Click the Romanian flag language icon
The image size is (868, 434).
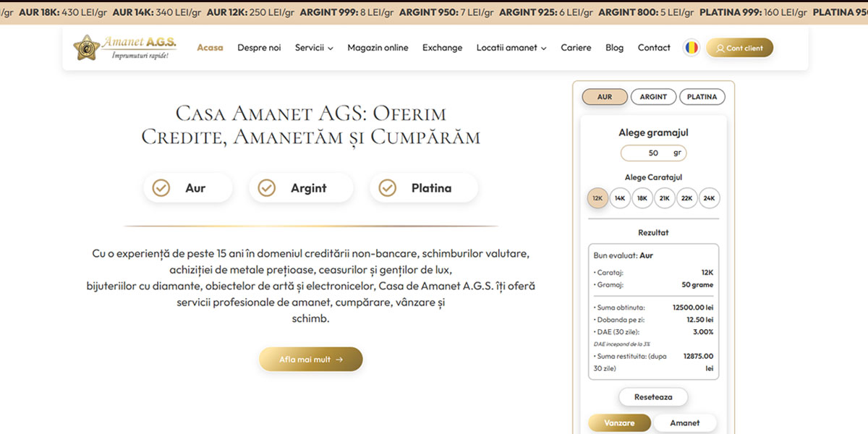coord(692,48)
